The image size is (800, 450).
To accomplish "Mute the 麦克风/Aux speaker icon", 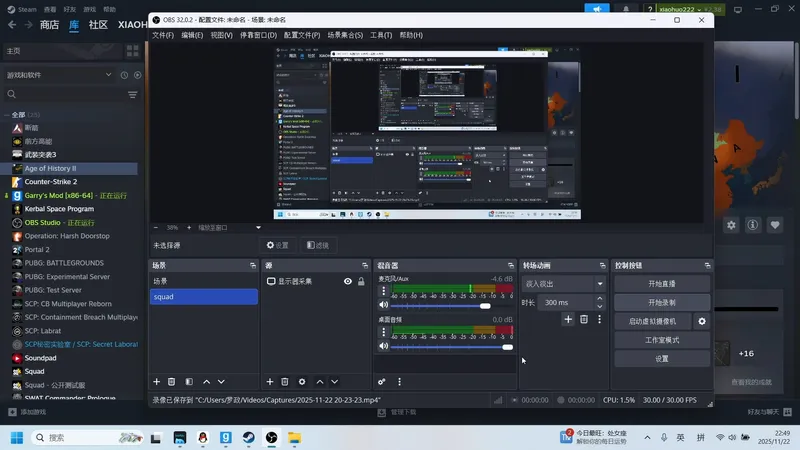I will click(x=383, y=305).
